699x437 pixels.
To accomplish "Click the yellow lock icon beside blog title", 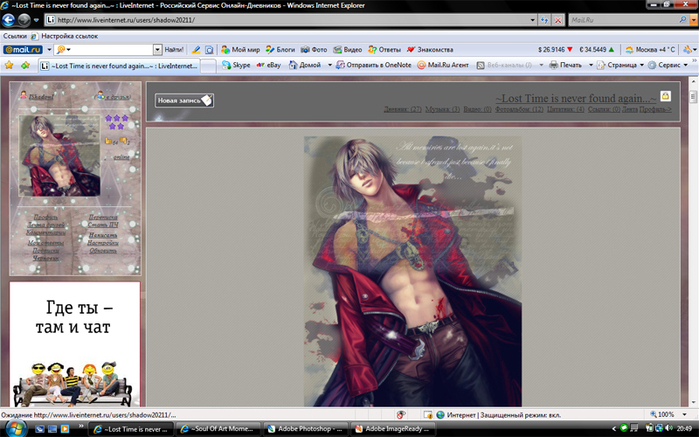I will pyautogui.click(x=665, y=96).
